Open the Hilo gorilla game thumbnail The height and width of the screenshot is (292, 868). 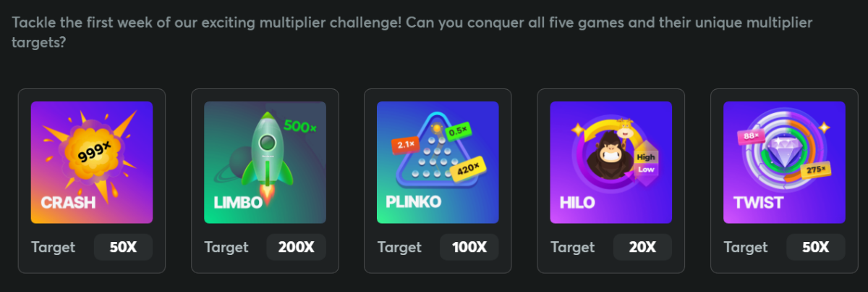(611, 162)
